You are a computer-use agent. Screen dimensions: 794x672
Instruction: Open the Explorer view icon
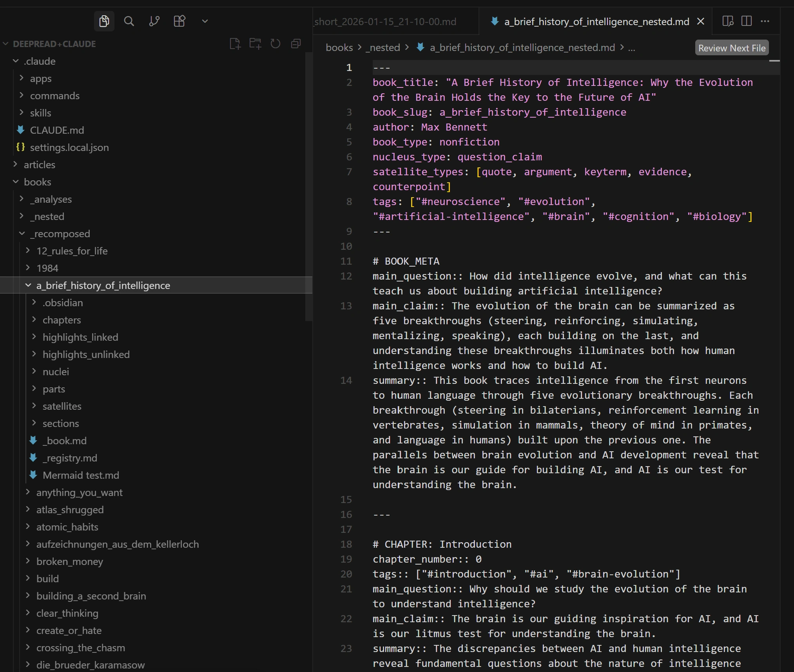pyautogui.click(x=104, y=21)
